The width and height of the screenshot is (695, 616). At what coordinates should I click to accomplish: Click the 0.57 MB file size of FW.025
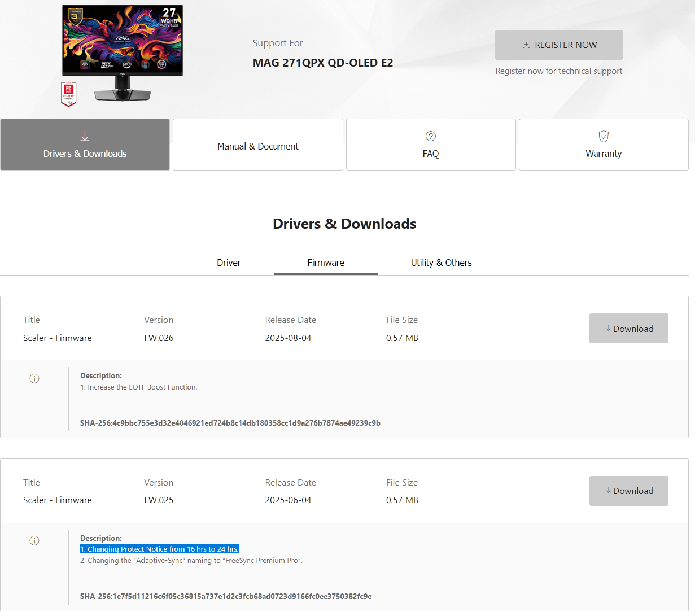(402, 500)
